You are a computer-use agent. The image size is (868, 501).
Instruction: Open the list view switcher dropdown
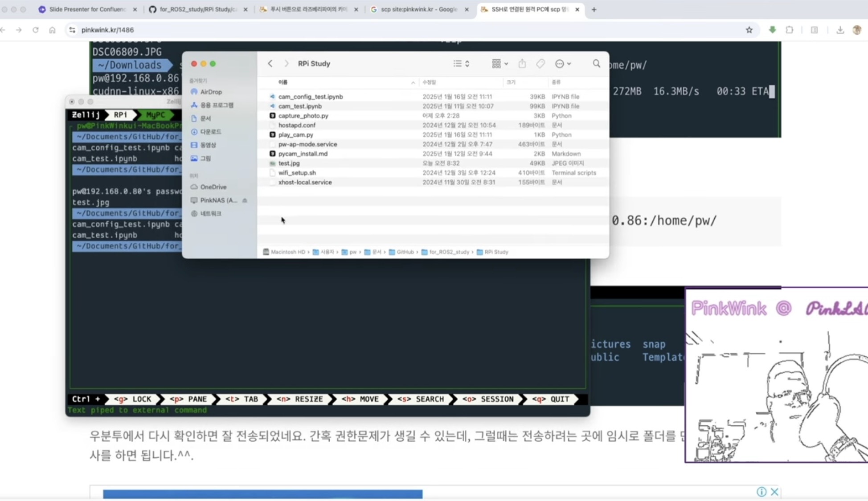[x=461, y=64]
